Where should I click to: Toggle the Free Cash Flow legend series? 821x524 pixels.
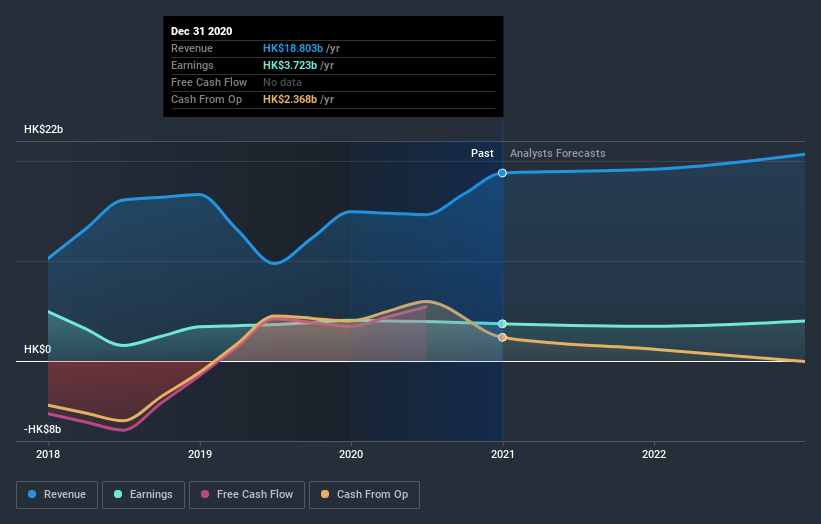pos(247,495)
